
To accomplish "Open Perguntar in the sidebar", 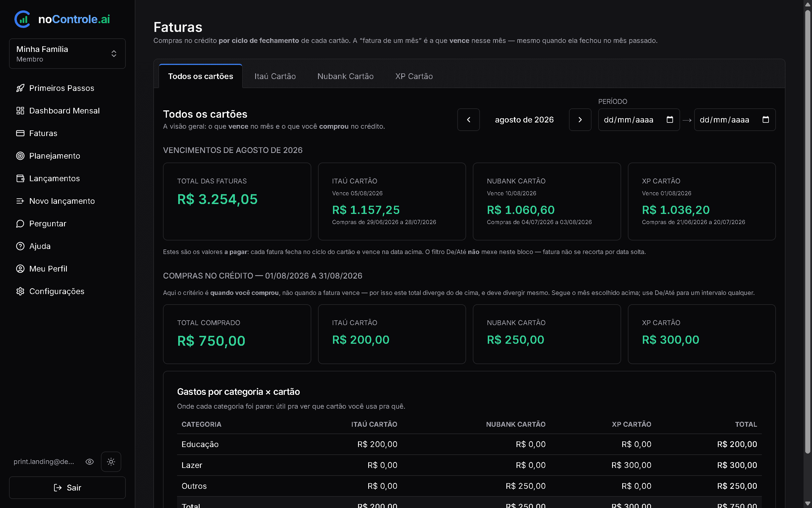I will click(67, 224).
